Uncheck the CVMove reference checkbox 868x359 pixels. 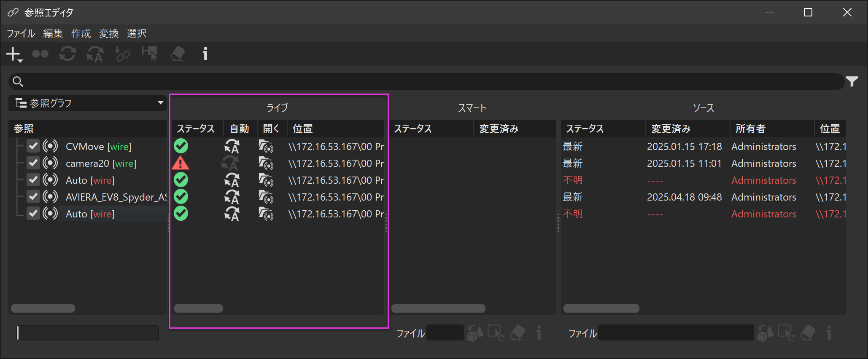point(33,146)
